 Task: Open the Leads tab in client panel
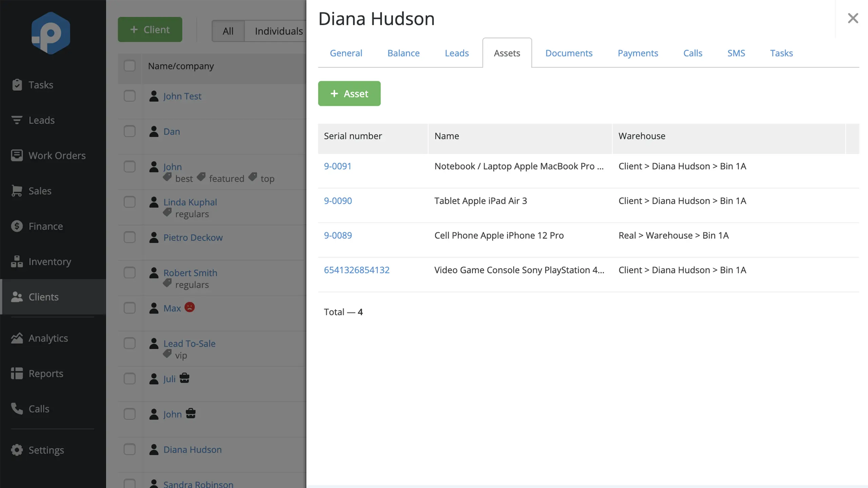click(x=457, y=53)
